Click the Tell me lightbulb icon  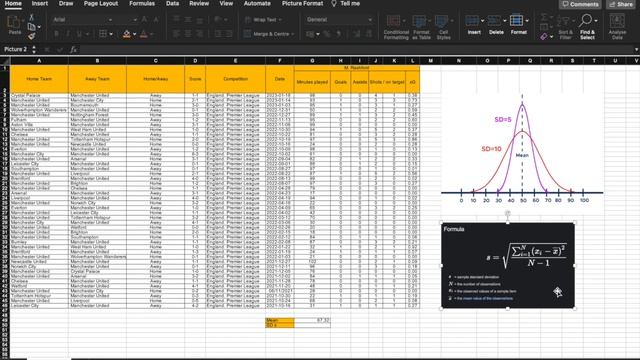[x=334, y=4]
